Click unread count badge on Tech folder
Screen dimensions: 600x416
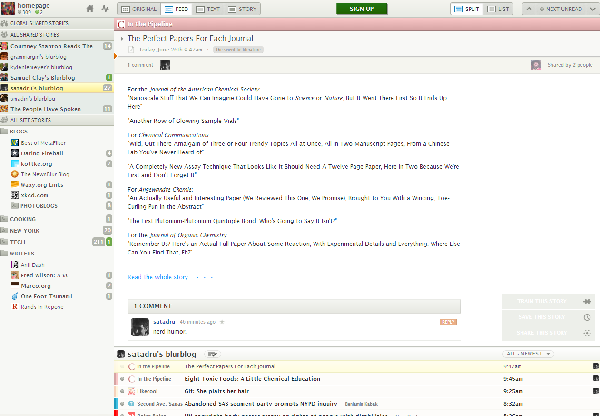pos(99,242)
